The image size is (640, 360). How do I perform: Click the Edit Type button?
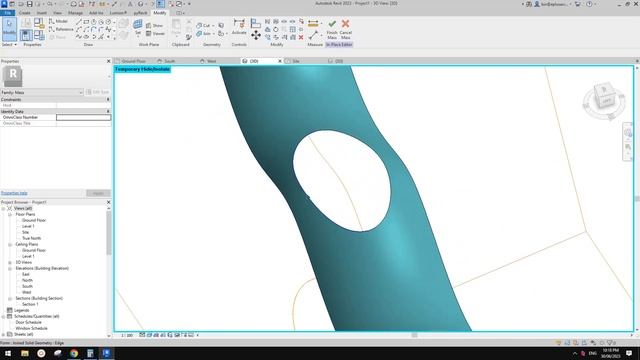coord(98,92)
